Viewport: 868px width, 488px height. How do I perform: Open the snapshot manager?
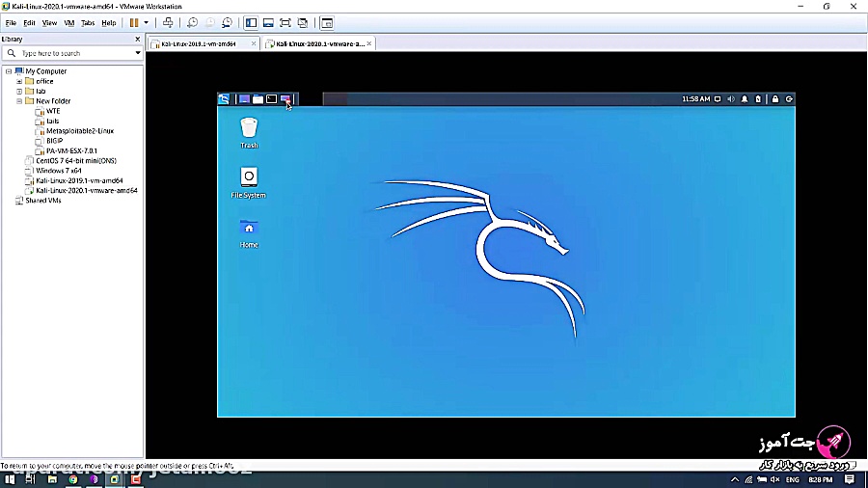[x=227, y=23]
